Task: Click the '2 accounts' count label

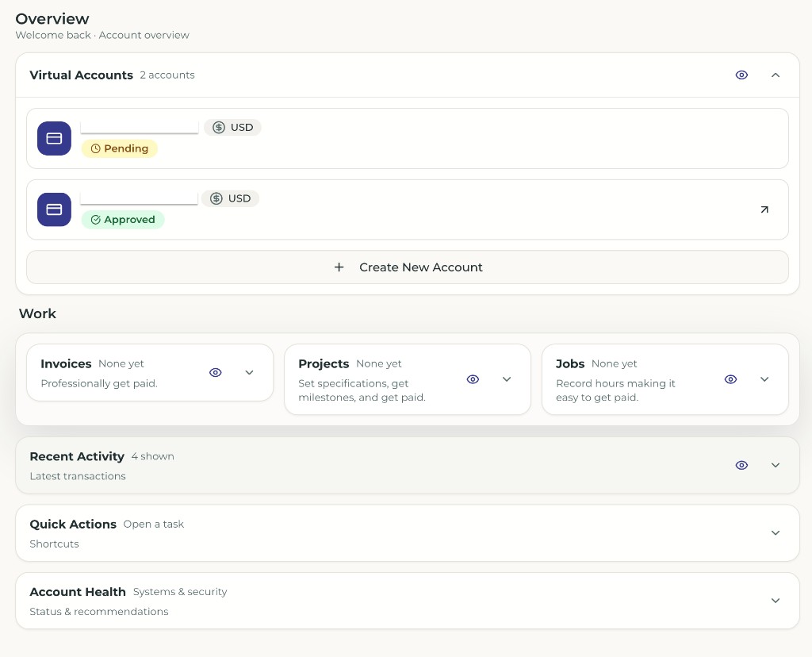Action: pos(167,75)
